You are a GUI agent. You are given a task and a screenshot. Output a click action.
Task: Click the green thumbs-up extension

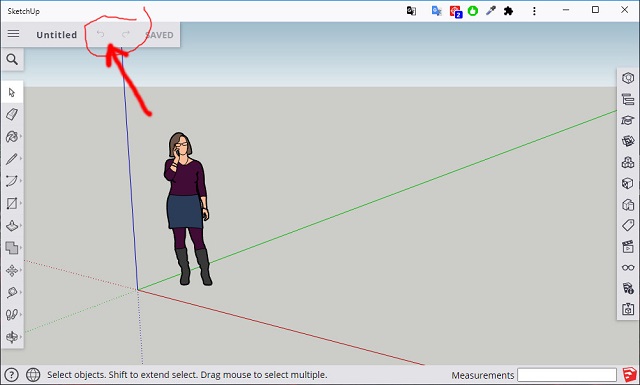(473, 11)
